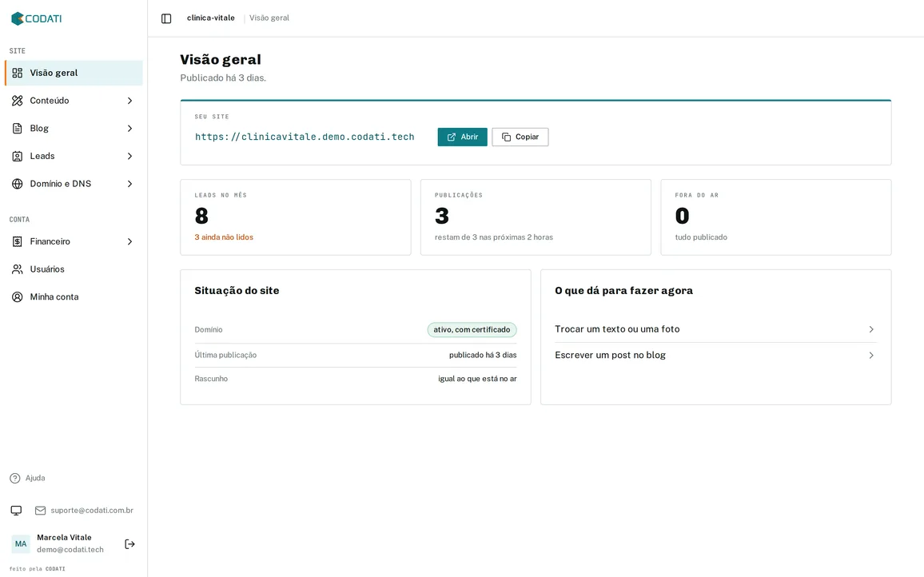Click the Publicações card
The height and width of the screenshot is (577, 924).
(536, 217)
